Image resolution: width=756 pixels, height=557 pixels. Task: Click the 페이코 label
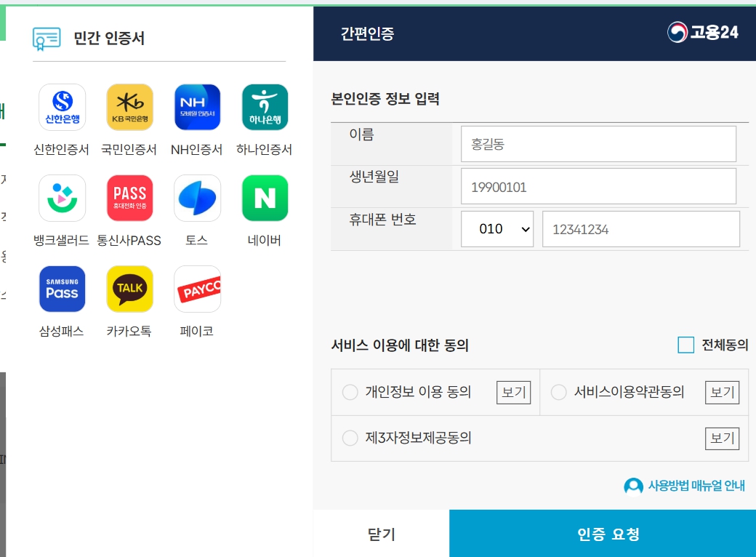[x=197, y=331]
